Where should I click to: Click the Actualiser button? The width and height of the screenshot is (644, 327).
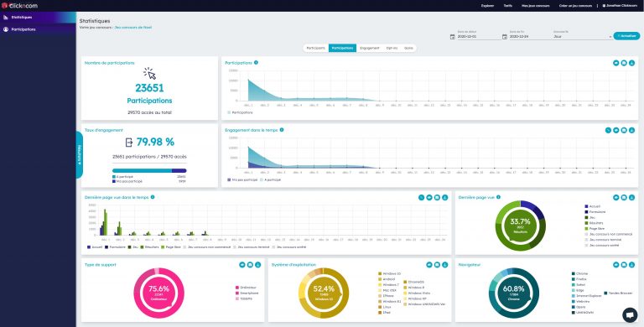pos(626,36)
